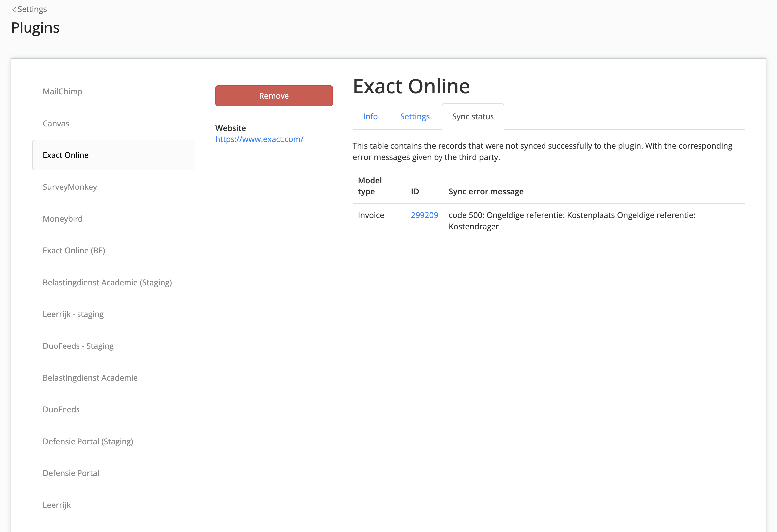Image resolution: width=777 pixels, height=532 pixels.
Task: Open the SurveyMonkey plugin
Action: 70,187
